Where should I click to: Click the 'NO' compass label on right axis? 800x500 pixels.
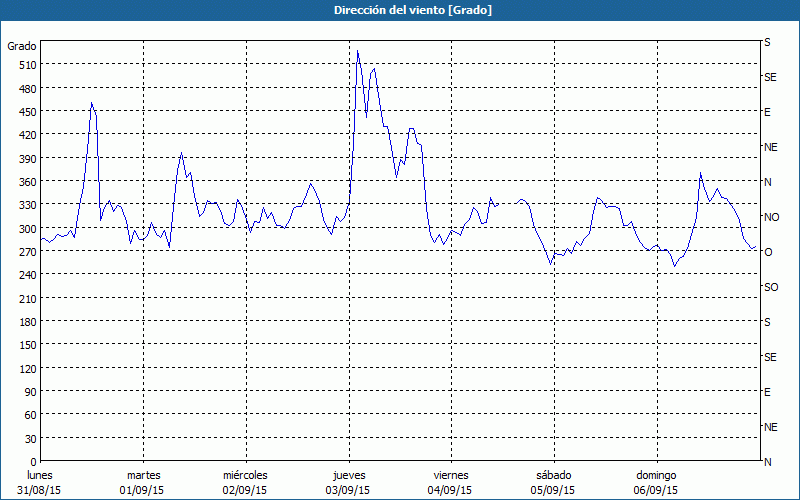click(x=771, y=217)
